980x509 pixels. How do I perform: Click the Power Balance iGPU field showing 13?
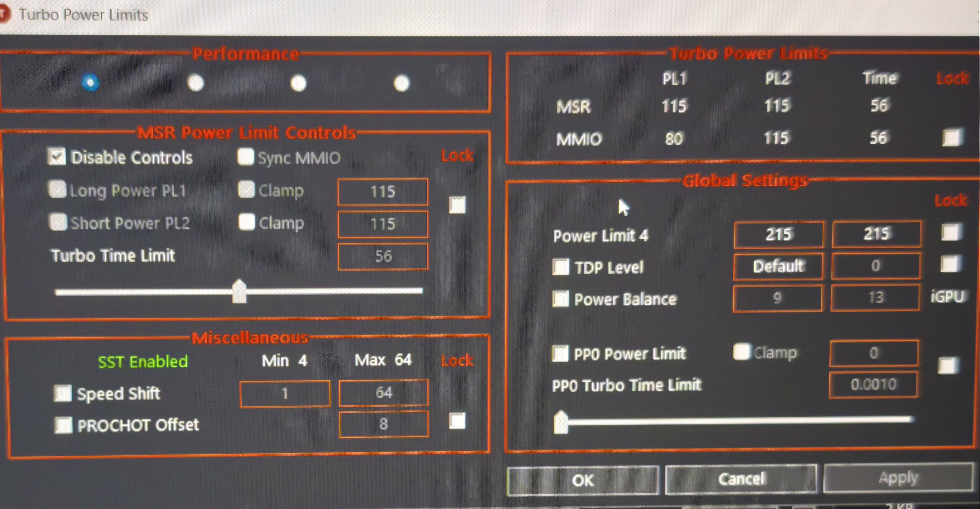click(x=875, y=297)
